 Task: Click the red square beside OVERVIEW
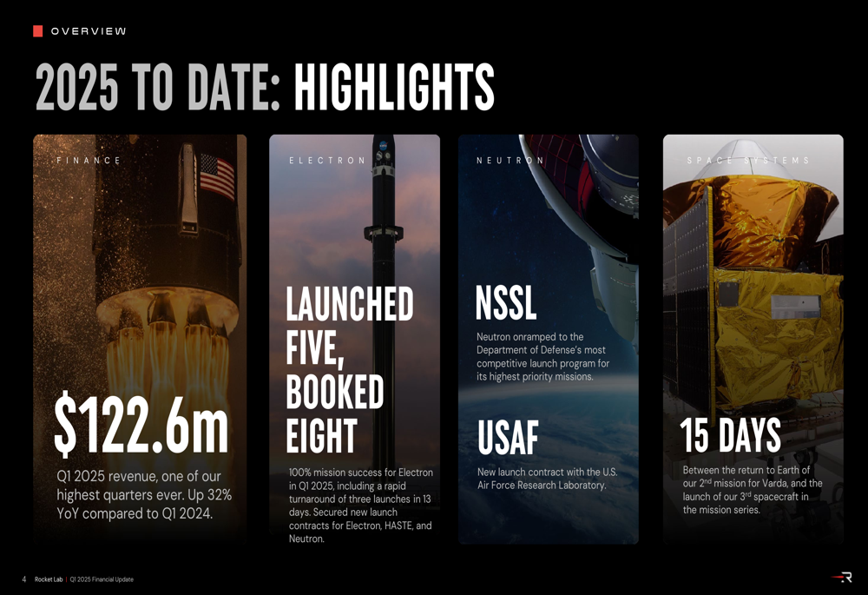37,31
